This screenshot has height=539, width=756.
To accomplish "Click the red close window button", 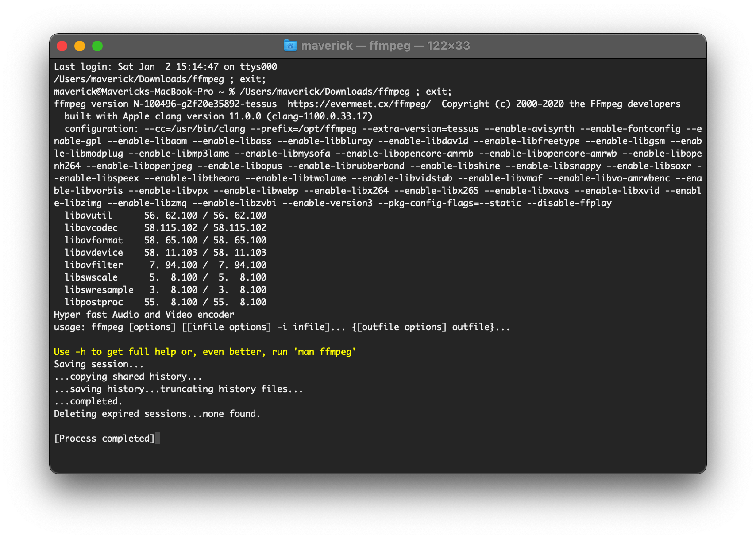I will tap(62, 46).
